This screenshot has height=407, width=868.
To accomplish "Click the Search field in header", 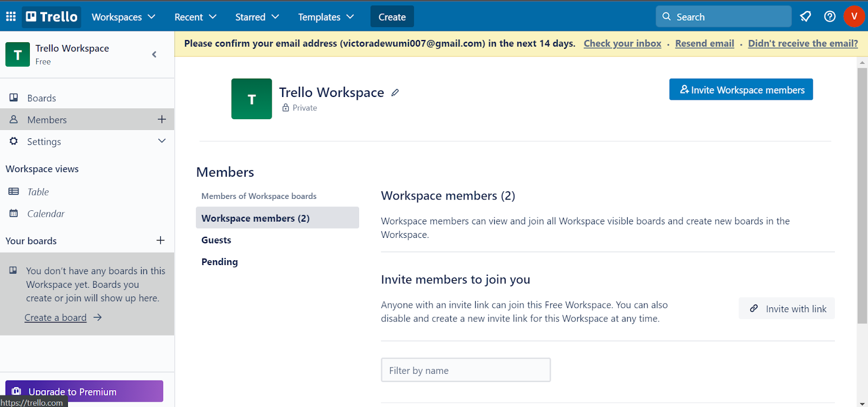I will 724,17.
